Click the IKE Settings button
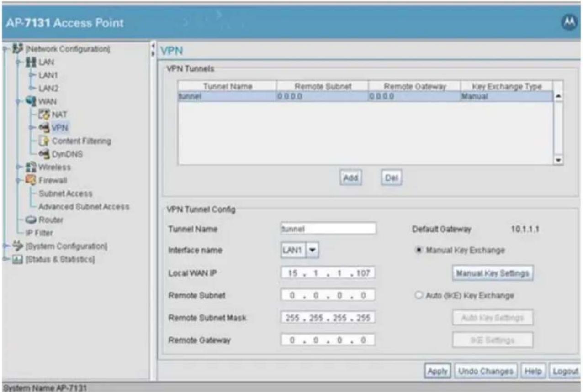Screen dimensions: 583x392 tap(493, 340)
